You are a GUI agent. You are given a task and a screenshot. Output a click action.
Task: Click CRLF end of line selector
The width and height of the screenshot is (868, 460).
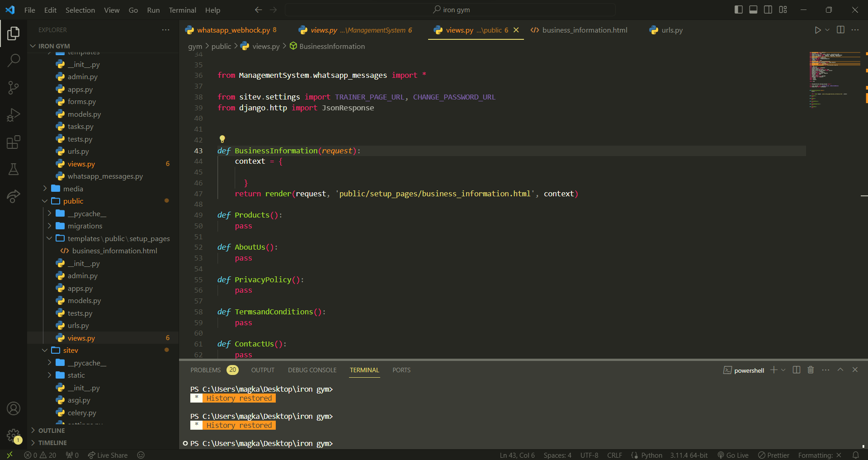614,455
